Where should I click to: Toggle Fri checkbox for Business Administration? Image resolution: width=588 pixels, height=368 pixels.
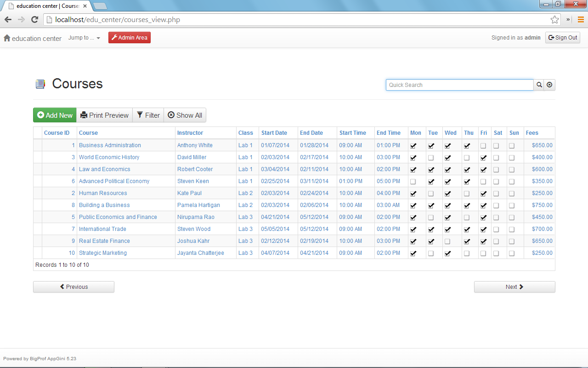coord(483,145)
